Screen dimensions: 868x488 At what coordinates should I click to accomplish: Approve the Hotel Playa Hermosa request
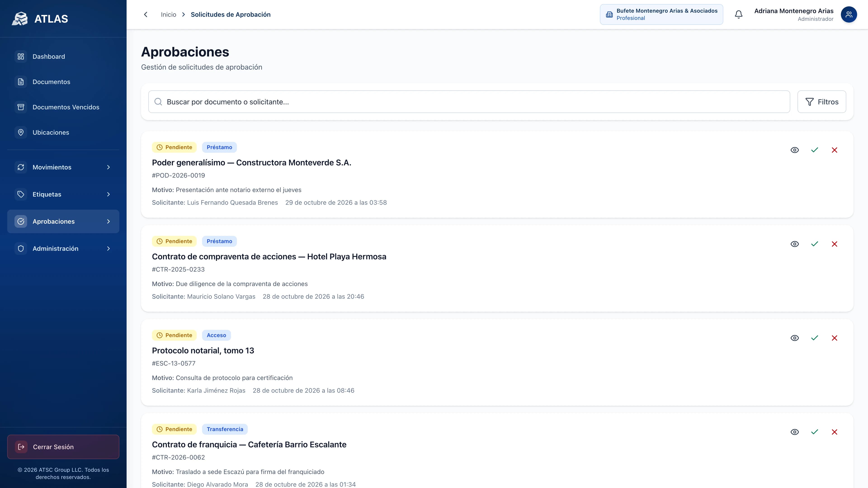coord(814,244)
